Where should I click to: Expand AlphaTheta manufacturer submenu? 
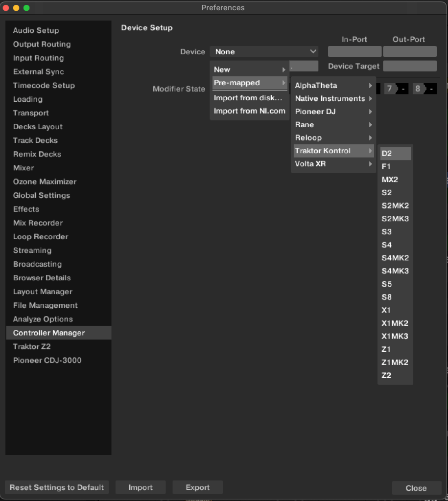pos(333,85)
